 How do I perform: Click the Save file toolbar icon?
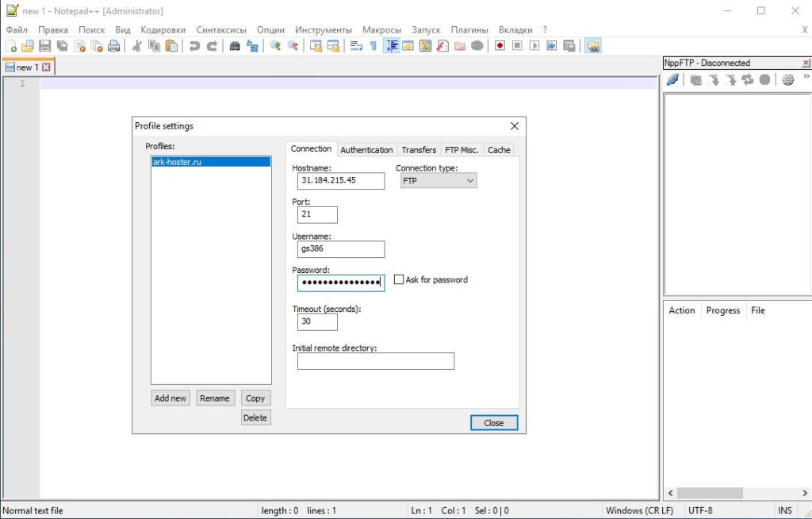tap(45, 46)
